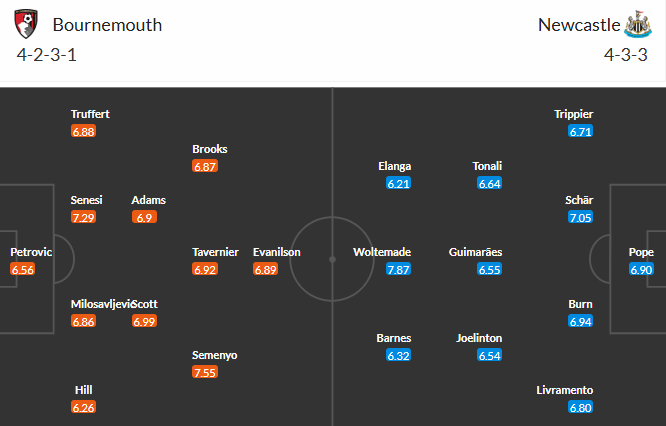
Task: Click the Newcastle club crest icon
Action: coord(637,24)
